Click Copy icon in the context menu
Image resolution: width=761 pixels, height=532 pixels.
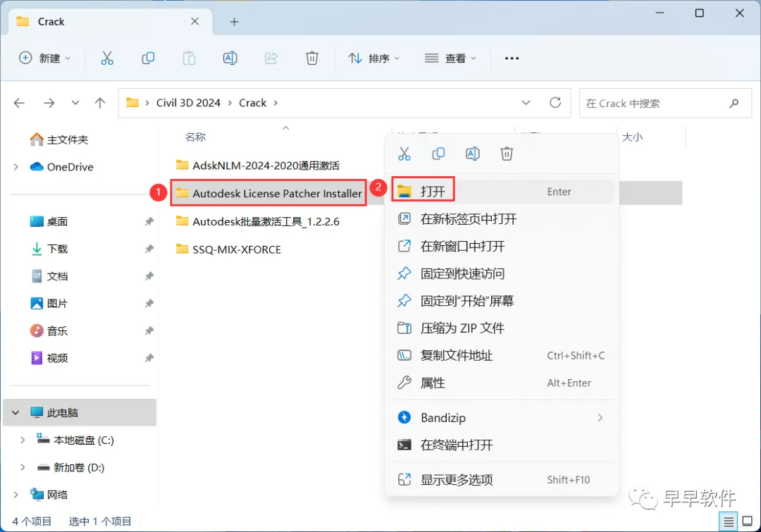pyautogui.click(x=438, y=154)
